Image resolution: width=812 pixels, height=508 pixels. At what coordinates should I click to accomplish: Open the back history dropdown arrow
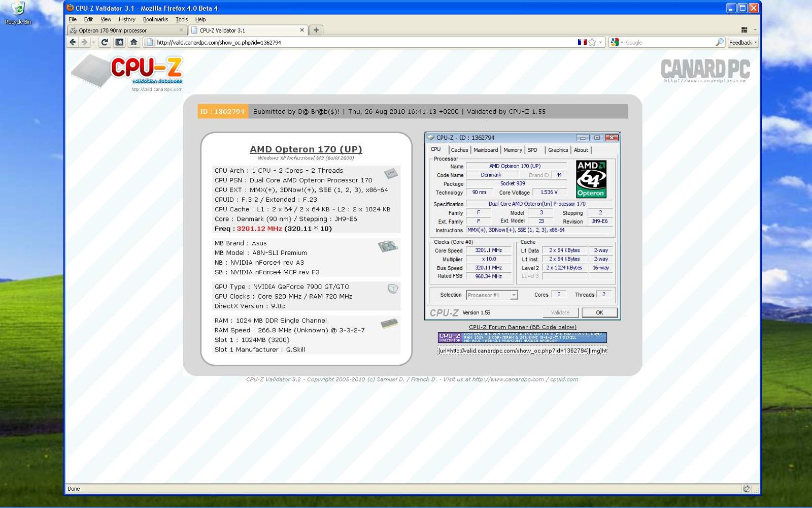tap(93, 42)
